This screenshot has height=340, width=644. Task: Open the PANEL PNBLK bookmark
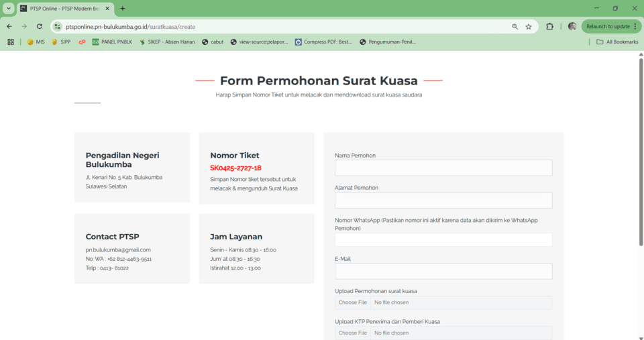pos(112,42)
